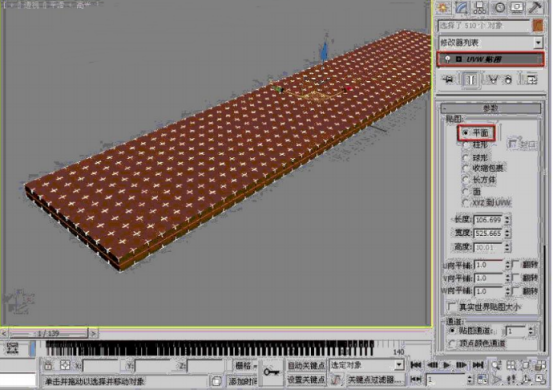The height and width of the screenshot is (390, 554).
Task: Select the 收缩包裹 mapping radio button
Action: coord(466,169)
